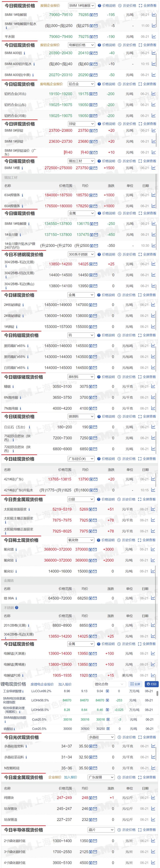Open 废铝企业报价 link
160x868 pixels.
50,45
